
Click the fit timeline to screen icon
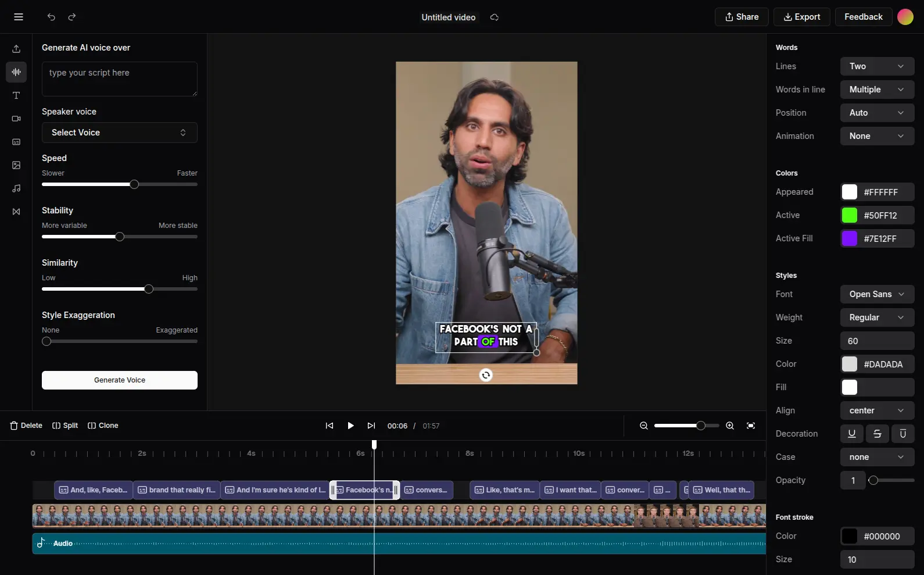[x=751, y=426]
